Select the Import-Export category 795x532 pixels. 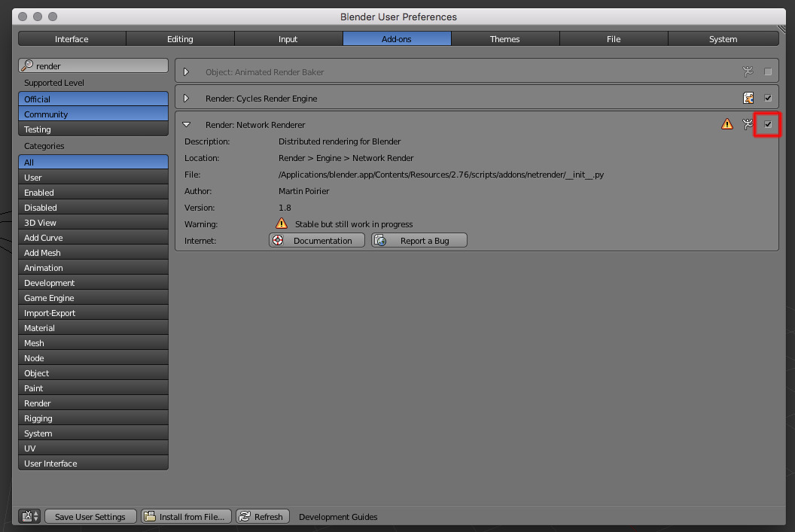click(x=93, y=312)
